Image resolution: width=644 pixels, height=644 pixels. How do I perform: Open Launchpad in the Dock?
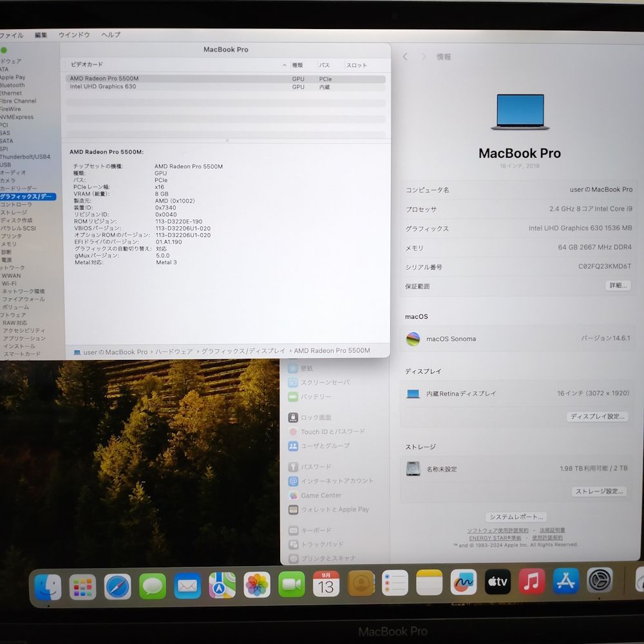point(82,587)
